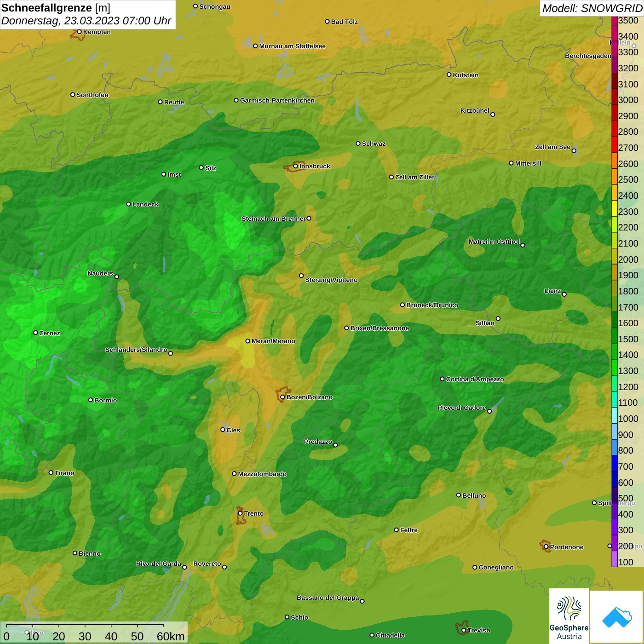
Task: Select the Innsbruck city marker dot
Action: click(295, 166)
